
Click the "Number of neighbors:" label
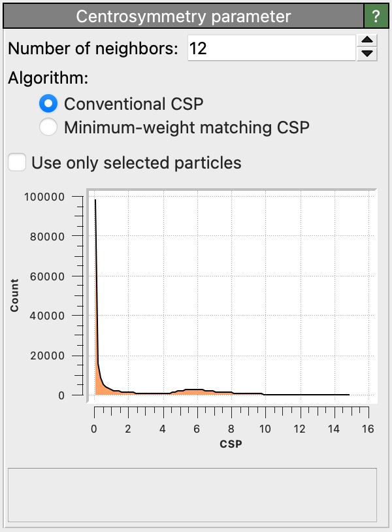(x=93, y=48)
